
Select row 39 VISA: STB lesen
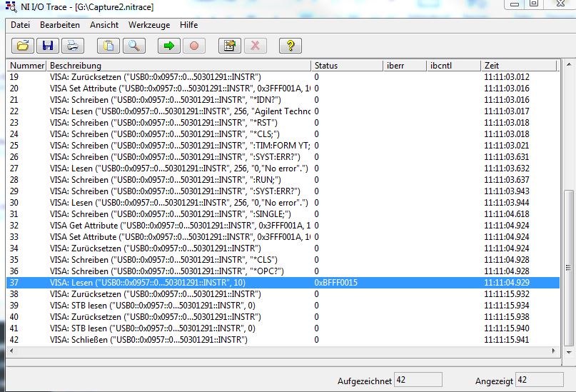click(283, 306)
